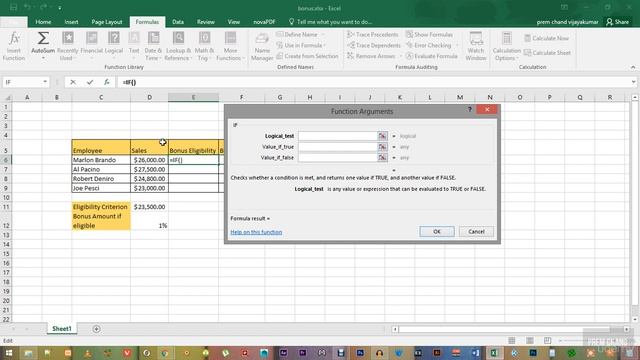Click Create from Selection
The height and width of the screenshot is (360, 640).
(x=307, y=56)
